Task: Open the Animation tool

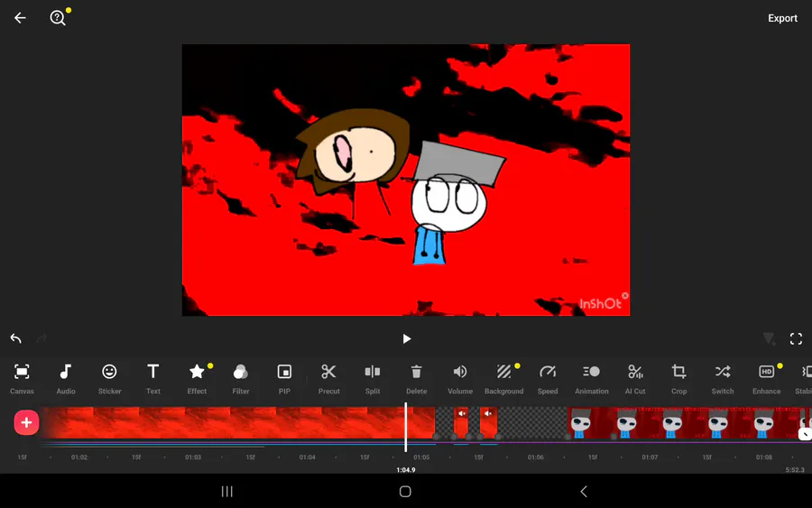Action: click(x=591, y=379)
